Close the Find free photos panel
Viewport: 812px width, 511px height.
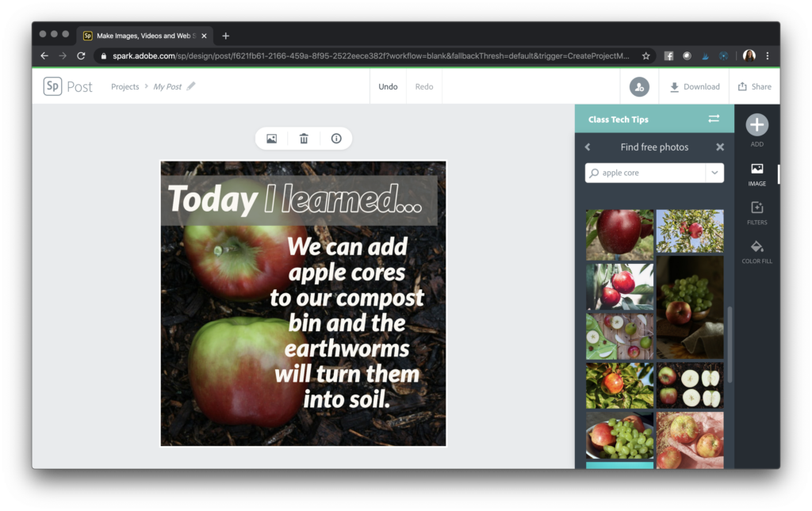click(x=719, y=147)
